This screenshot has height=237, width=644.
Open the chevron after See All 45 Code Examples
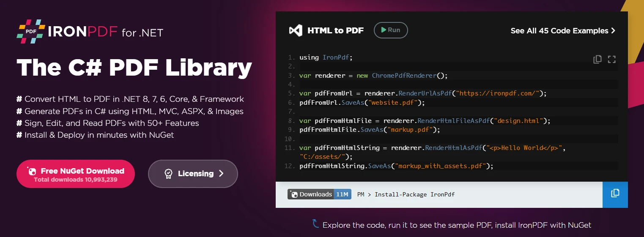click(613, 31)
